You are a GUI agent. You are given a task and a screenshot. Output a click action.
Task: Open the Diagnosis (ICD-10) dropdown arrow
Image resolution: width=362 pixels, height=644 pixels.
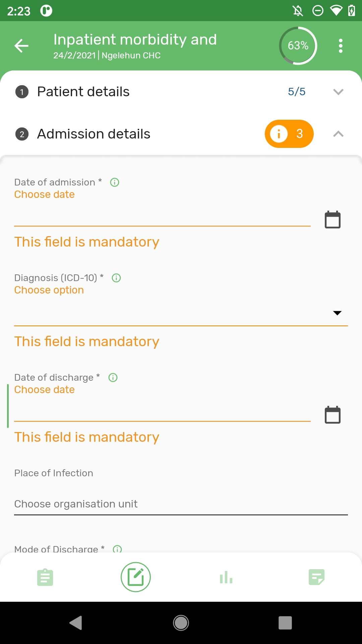point(337,313)
